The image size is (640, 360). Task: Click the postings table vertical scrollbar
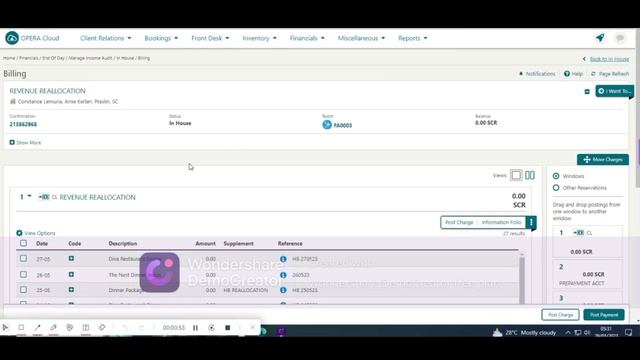pyautogui.click(x=522, y=279)
